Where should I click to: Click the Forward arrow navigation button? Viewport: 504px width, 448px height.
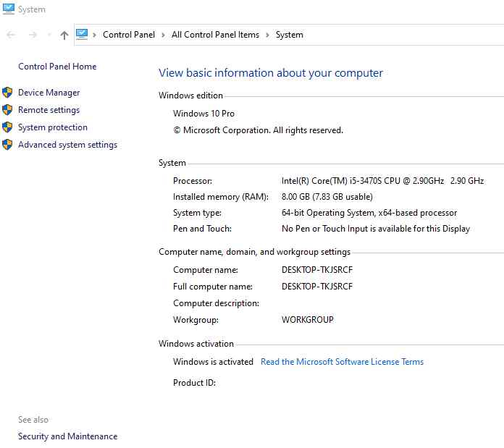[33, 35]
